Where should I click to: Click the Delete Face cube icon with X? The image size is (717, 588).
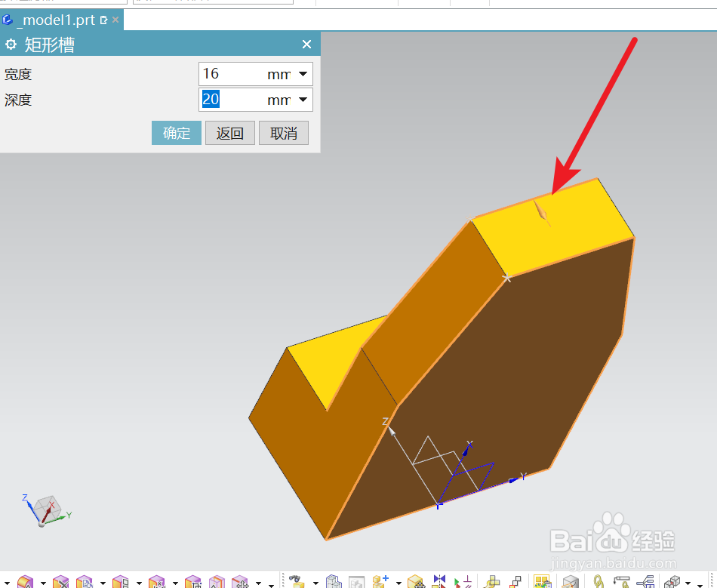point(61,582)
